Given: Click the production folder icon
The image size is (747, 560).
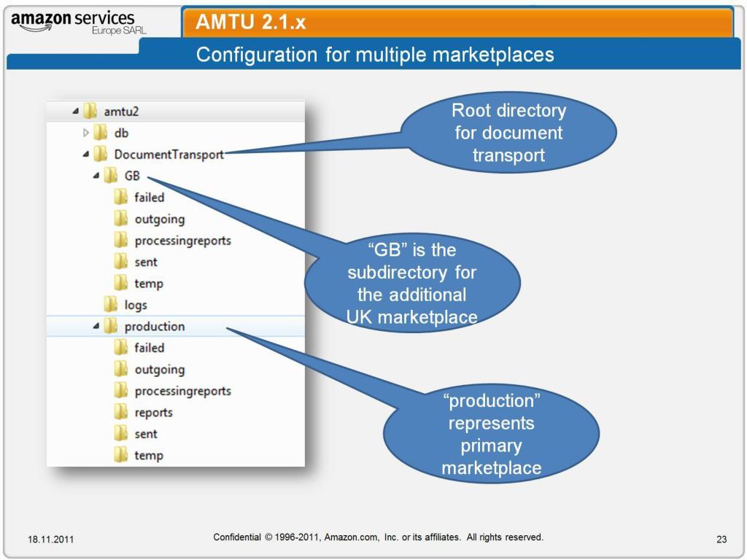Looking at the screenshot, I should point(111,326).
